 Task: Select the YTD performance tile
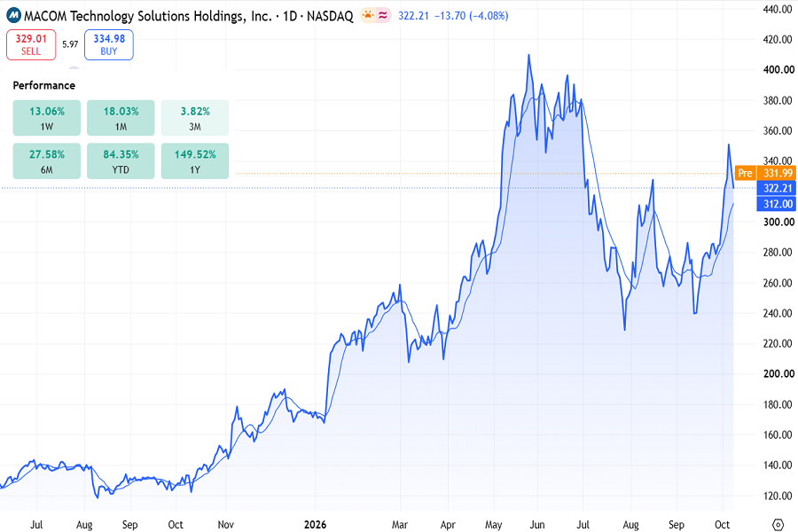121,161
